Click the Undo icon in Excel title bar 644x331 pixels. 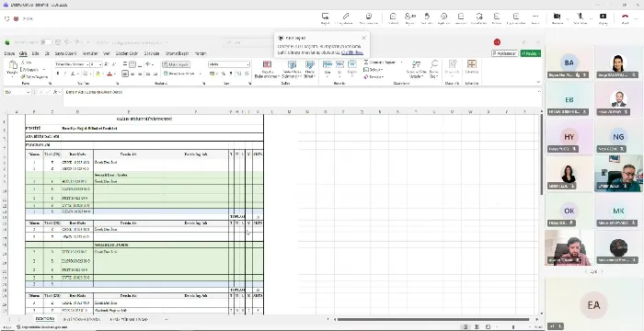[x=67, y=42]
